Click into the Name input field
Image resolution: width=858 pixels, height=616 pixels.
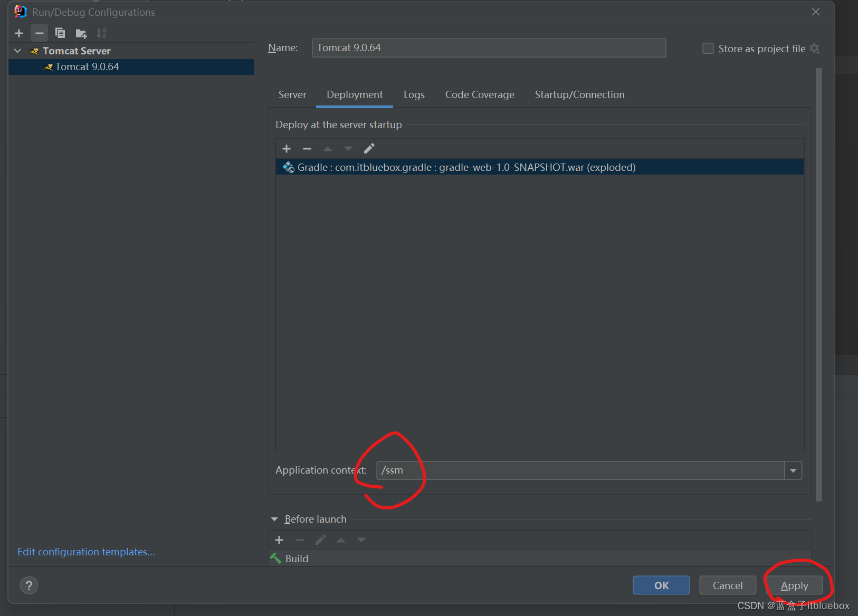[x=489, y=48]
